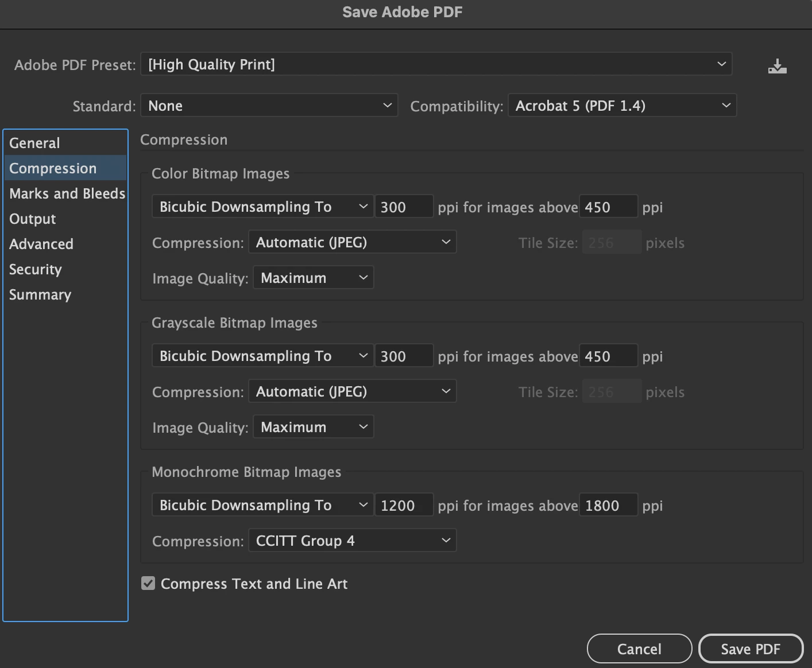Viewport: 812px width, 668px height.
Task: Toggle Compress Text and Line Art checkbox
Action: (148, 584)
